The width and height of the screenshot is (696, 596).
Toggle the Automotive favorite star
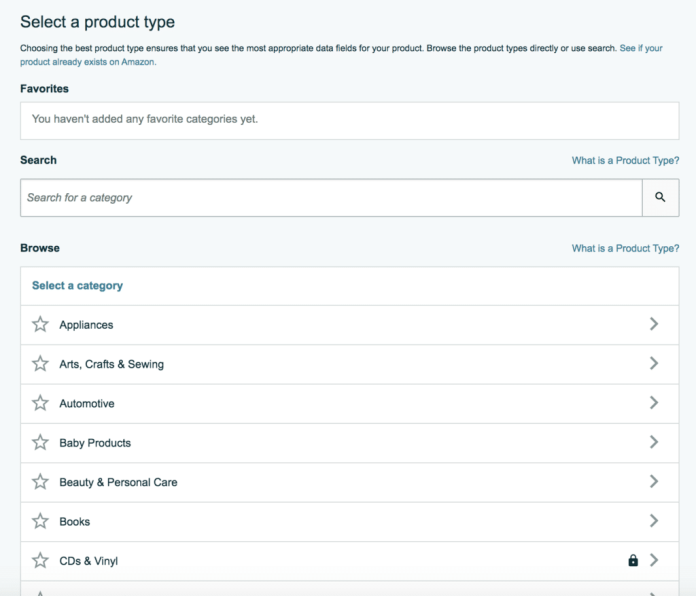(40, 403)
